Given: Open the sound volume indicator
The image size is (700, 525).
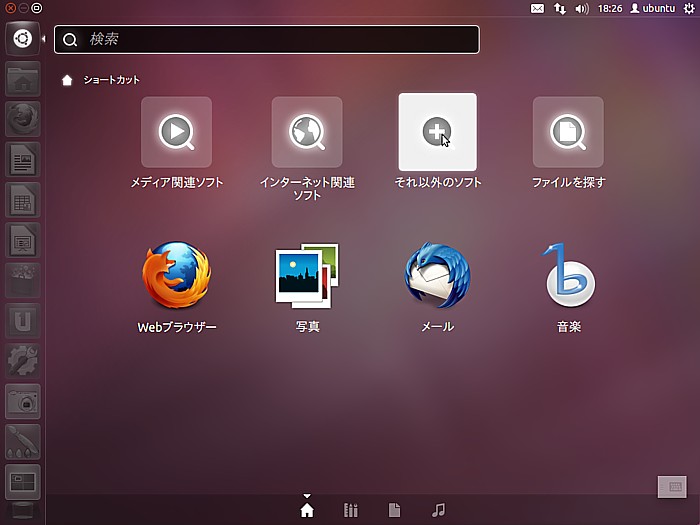Looking at the screenshot, I should pyautogui.click(x=582, y=8).
